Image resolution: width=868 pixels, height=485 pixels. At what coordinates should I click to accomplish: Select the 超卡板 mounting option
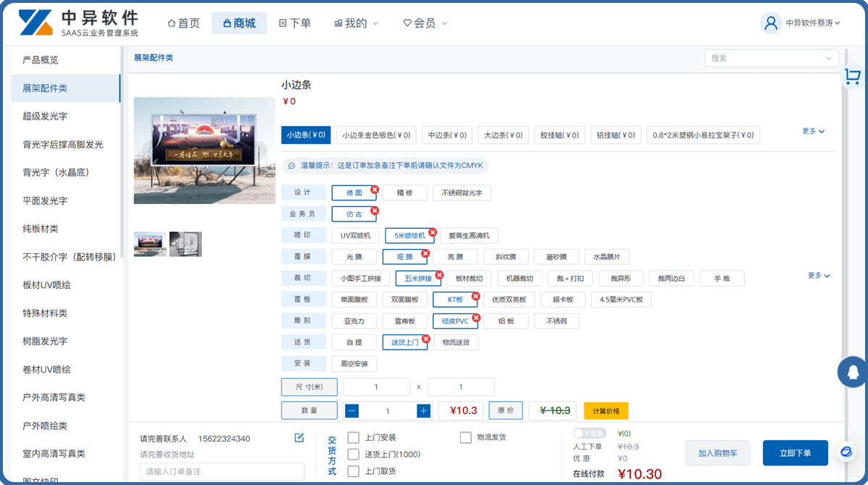[x=563, y=300]
